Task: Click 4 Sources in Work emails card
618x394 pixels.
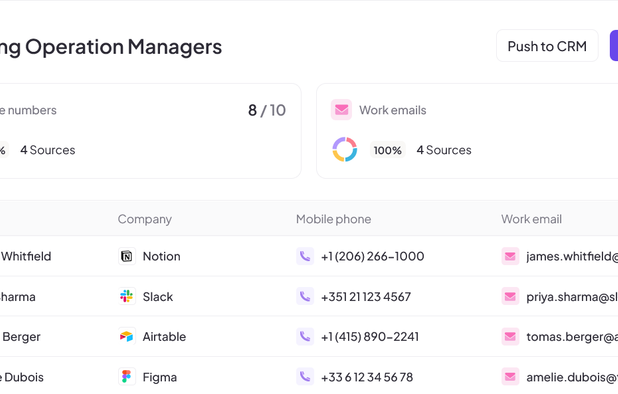Action: 444,150
